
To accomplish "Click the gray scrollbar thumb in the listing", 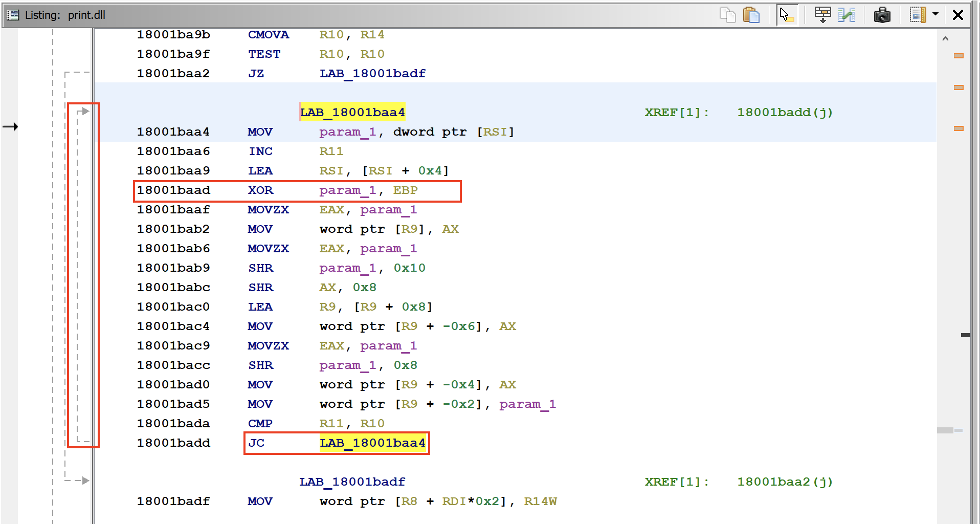I will [945, 430].
